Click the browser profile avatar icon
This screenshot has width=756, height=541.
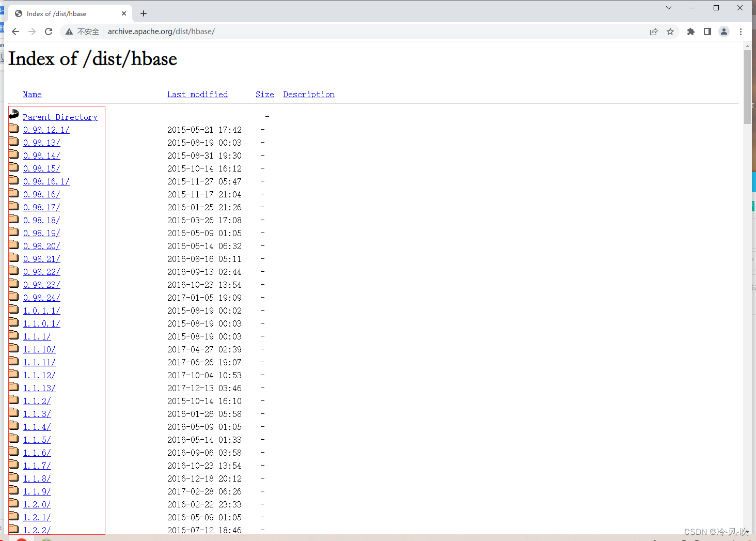pos(724,32)
